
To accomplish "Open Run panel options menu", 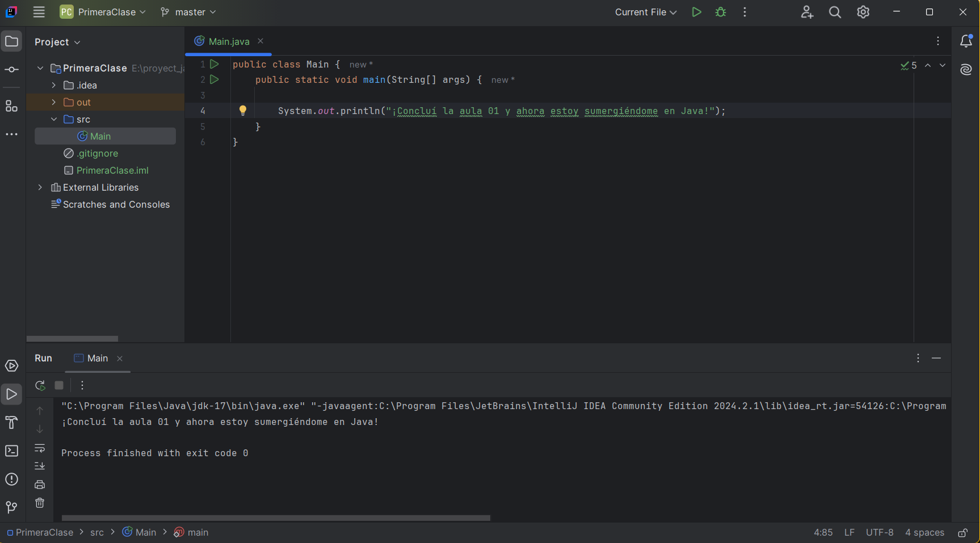I will [918, 358].
